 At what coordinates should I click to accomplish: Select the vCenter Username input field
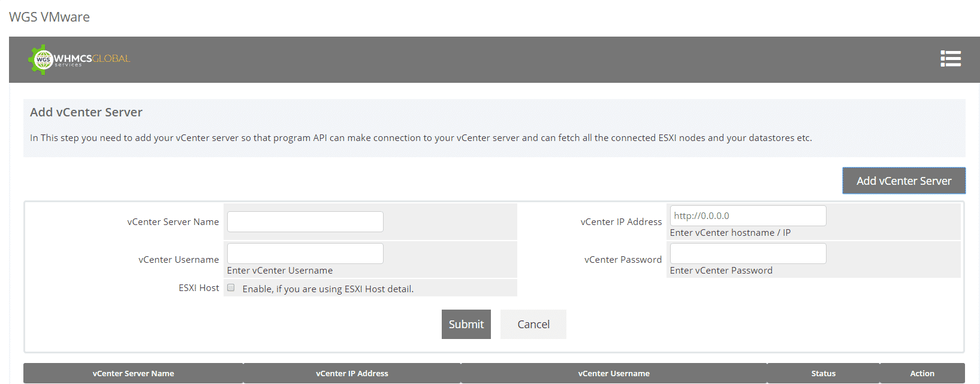pos(305,253)
